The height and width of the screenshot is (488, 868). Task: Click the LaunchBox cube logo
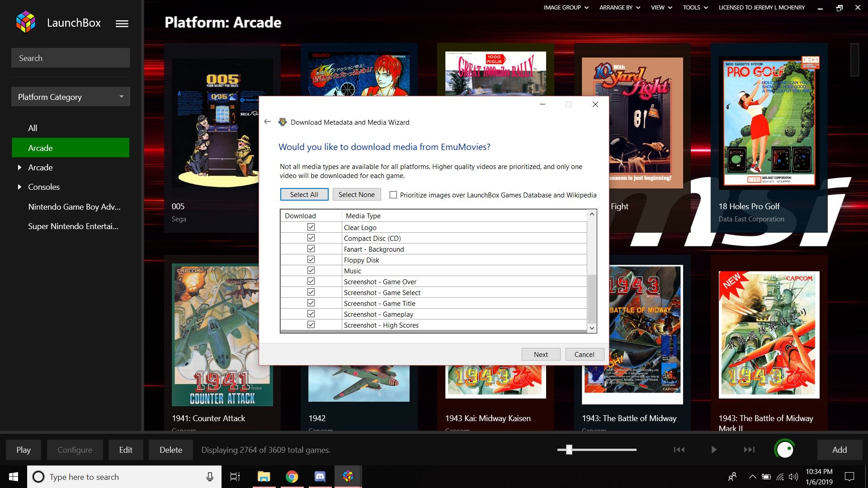coord(26,22)
